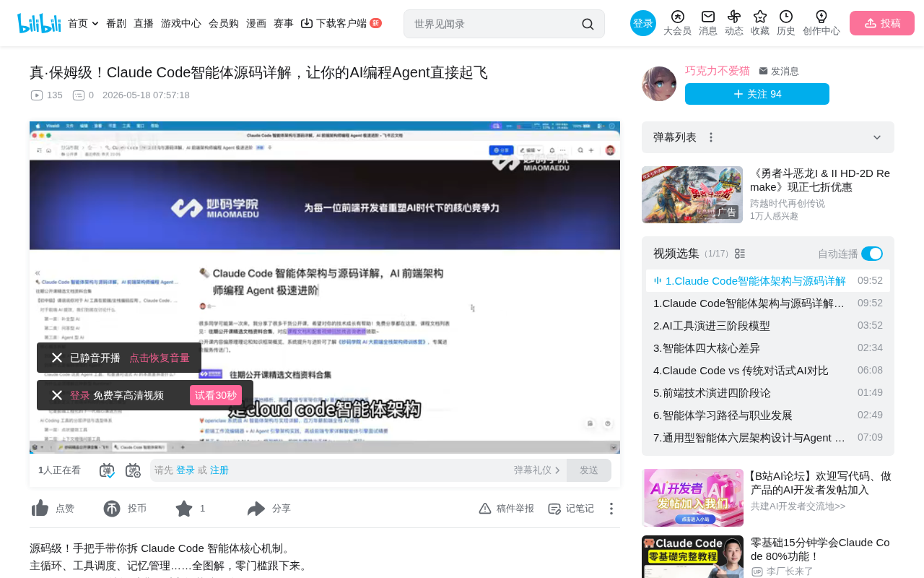Screen dimensions: 924x578
Task: Click the uploader avatar
Action: click(659, 84)
